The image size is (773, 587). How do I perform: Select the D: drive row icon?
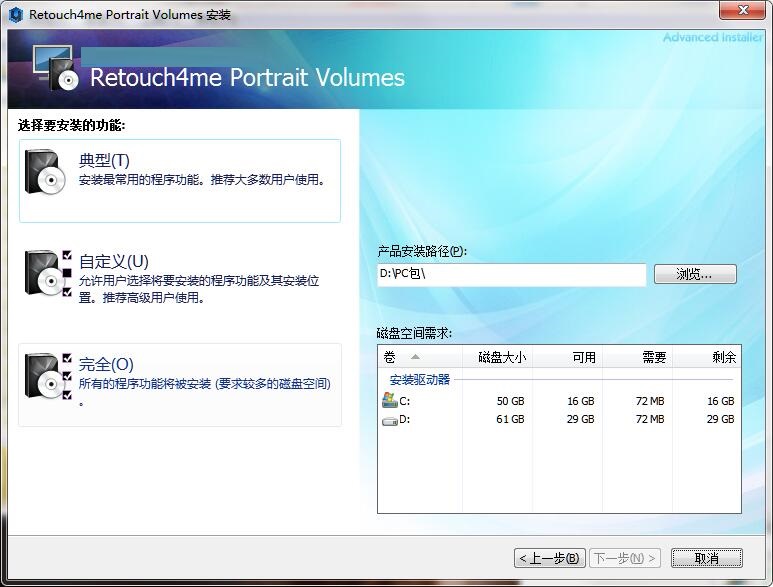point(389,420)
